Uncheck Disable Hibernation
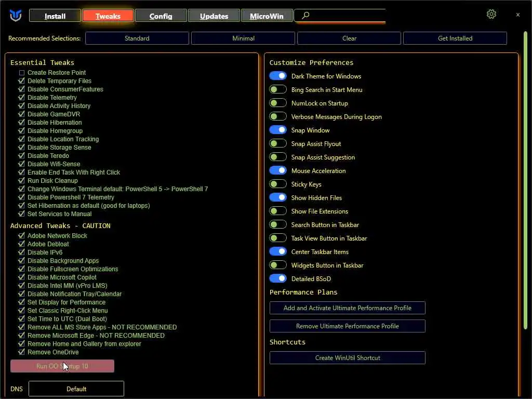Screen dimensions: 532x399 pyautogui.click(x=22, y=123)
